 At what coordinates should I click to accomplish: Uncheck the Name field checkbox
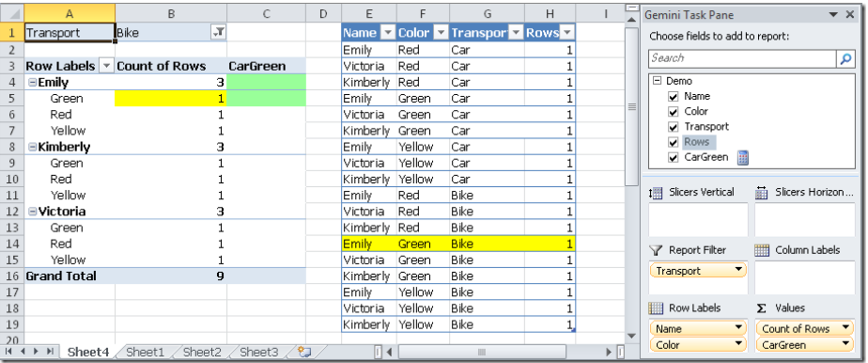tap(674, 97)
